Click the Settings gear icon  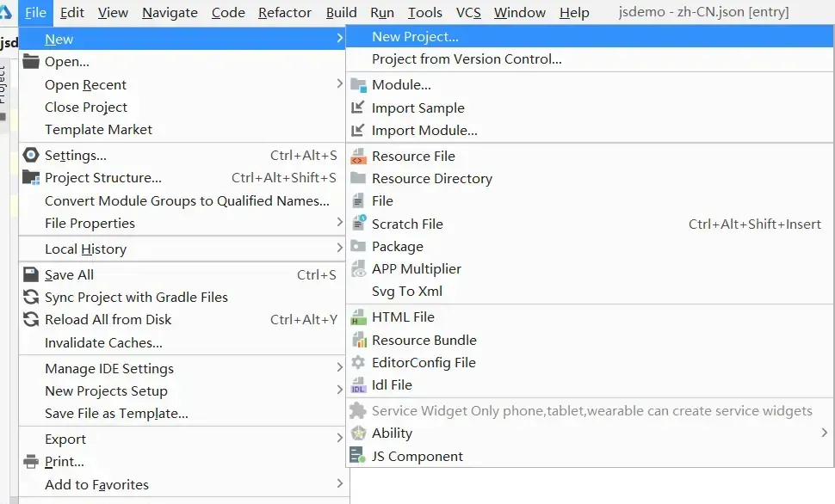[31, 155]
